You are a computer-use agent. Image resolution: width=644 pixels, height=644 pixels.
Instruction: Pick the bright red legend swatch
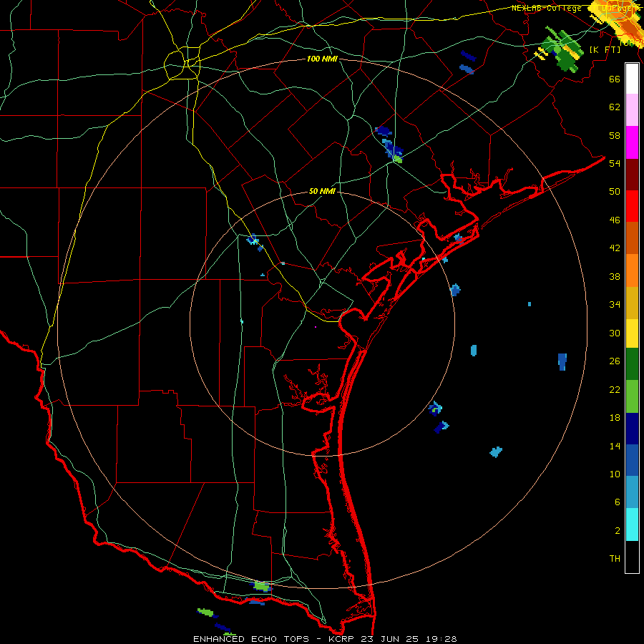(x=632, y=206)
